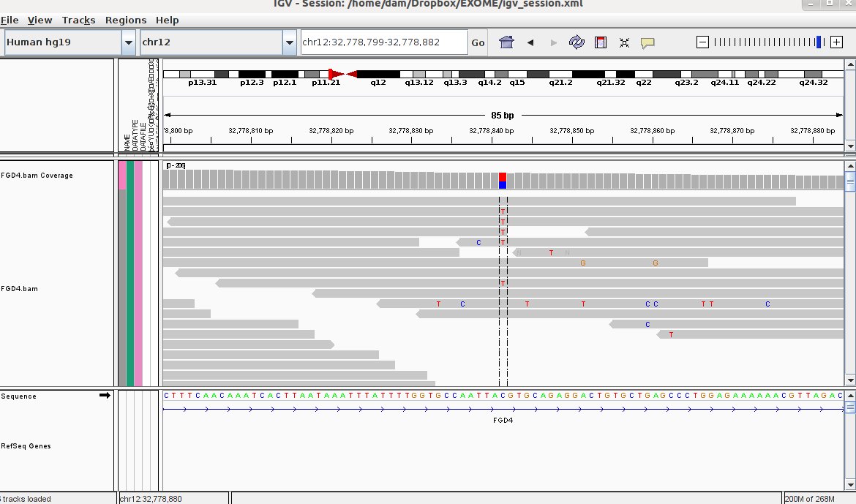
Task: Click the fit data to window icon
Action: [624, 42]
